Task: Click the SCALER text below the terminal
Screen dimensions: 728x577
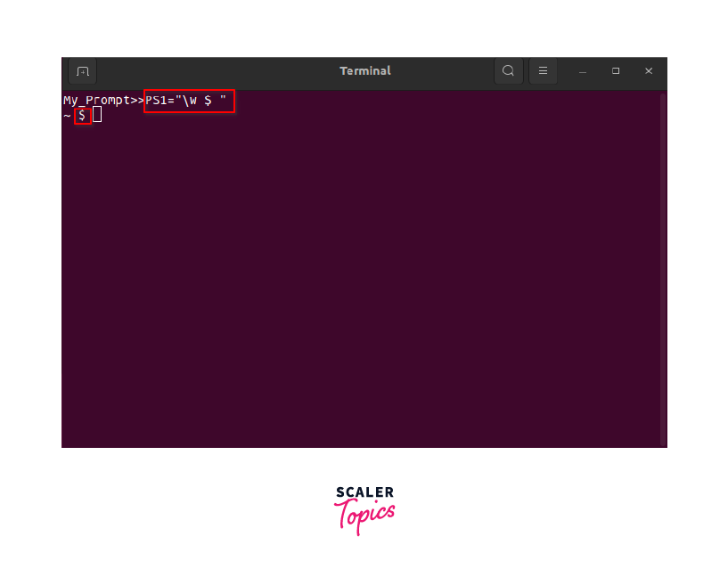Action: coord(364,492)
